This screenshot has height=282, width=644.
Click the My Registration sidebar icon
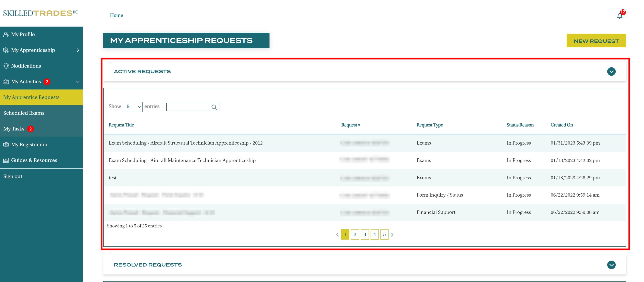(x=6, y=144)
